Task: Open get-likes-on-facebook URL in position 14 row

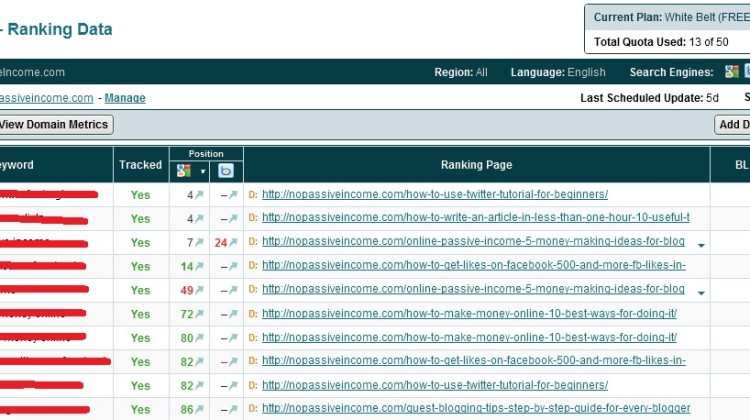Action: point(474,265)
